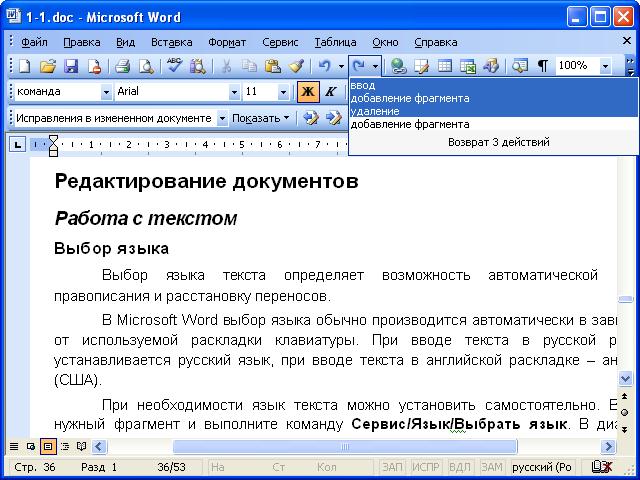
Task: Toggle ВДЛ extend selection indicator
Action: pos(459,467)
